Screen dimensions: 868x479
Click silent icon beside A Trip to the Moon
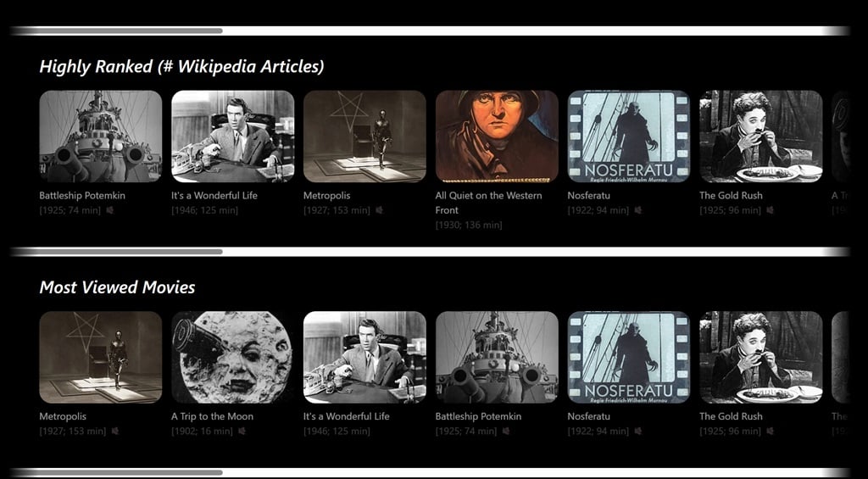coord(242,432)
